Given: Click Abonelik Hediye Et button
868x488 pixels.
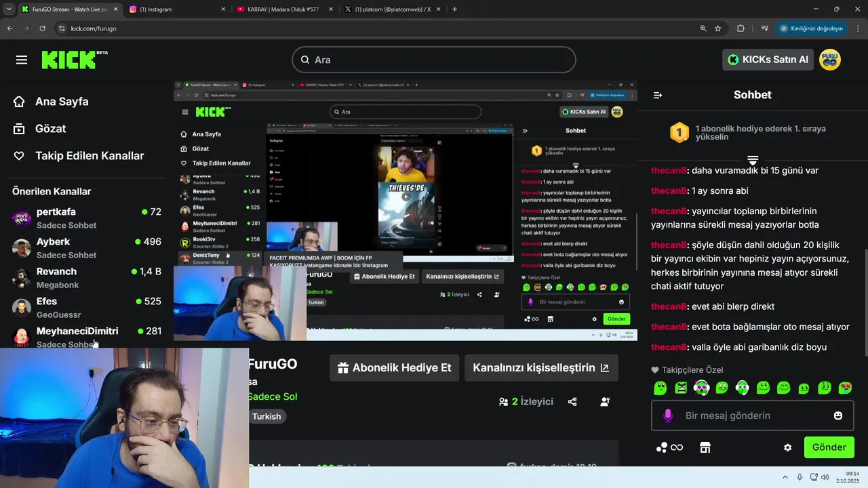Looking at the screenshot, I should (x=394, y=368).
